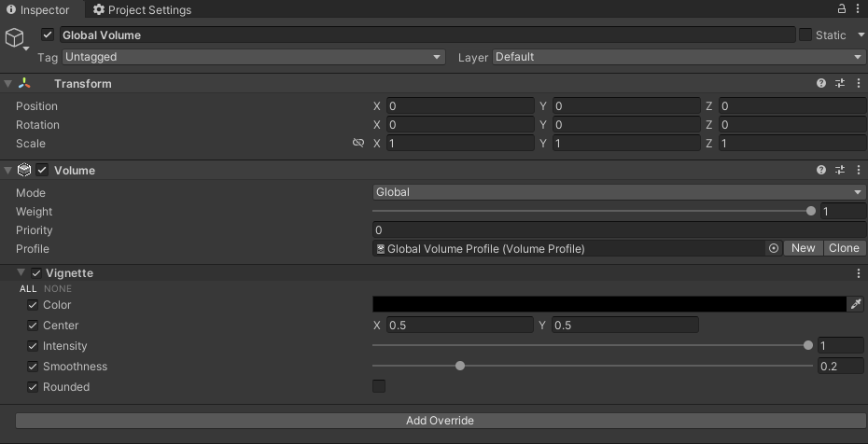
Task: Click the Add Override button
Action: 440,421
